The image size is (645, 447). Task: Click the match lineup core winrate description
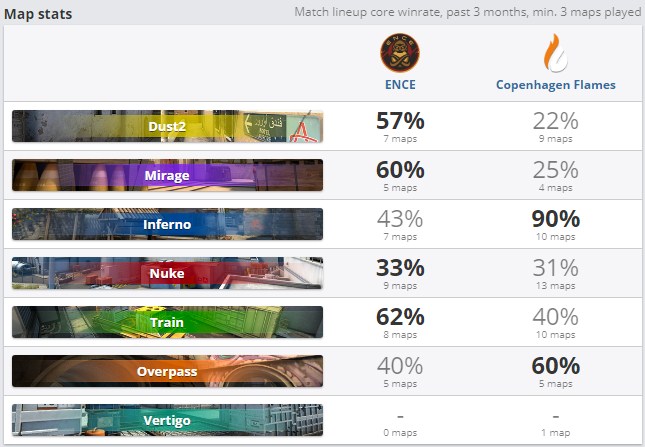pos(467,13)
